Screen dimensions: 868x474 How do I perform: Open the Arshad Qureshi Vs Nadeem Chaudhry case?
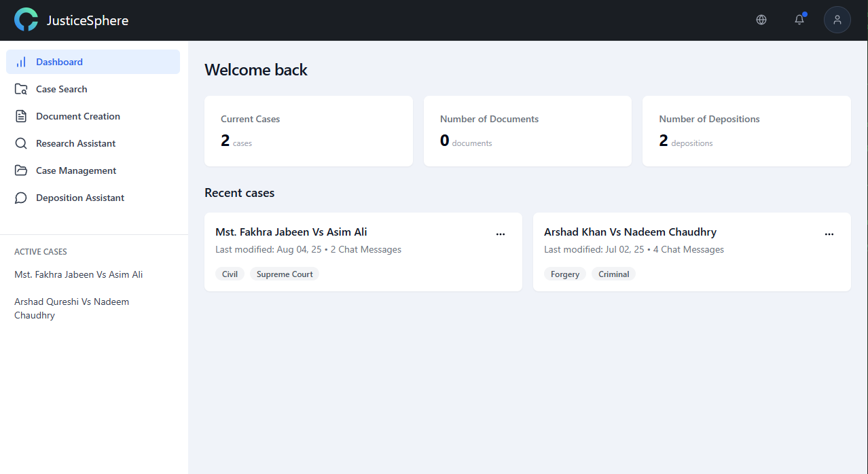[x=71, y=308]
